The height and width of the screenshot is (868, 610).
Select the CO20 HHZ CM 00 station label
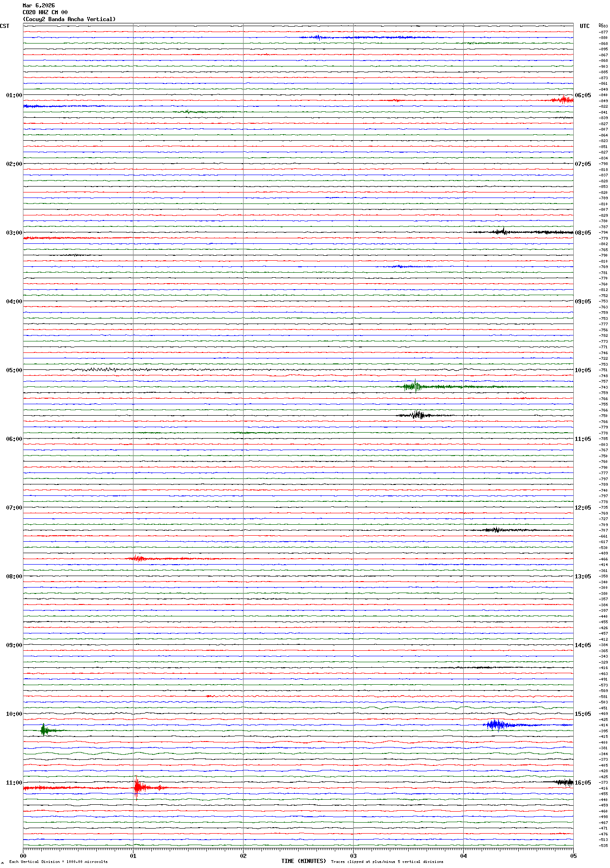(x=45, y=12)
